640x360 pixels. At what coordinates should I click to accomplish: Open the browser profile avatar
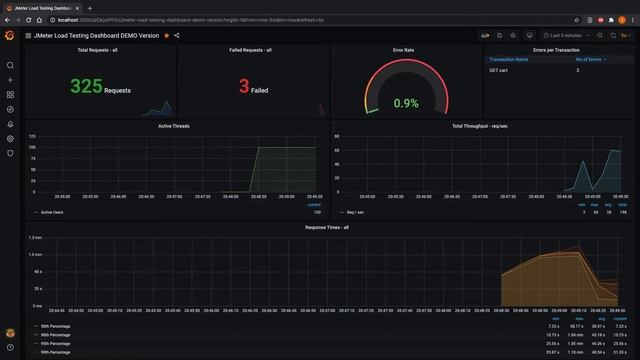(x=622, y=20)
